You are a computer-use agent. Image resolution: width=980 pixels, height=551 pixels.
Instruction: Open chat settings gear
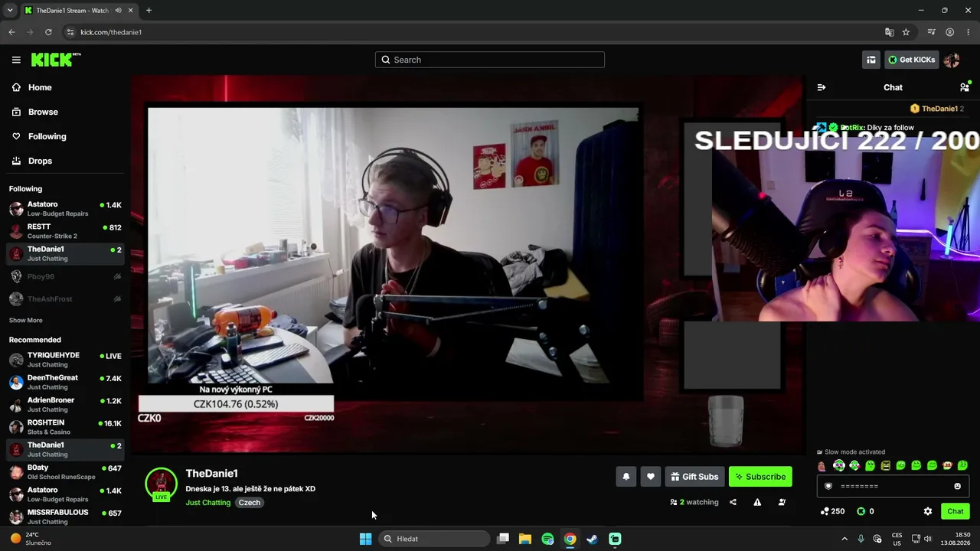(928, 511)
